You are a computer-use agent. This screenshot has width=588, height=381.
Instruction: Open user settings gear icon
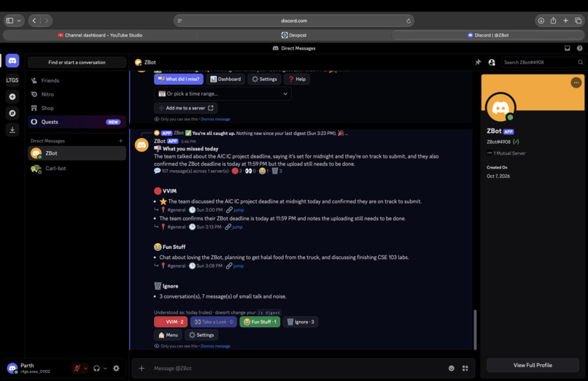coord(116,369)
